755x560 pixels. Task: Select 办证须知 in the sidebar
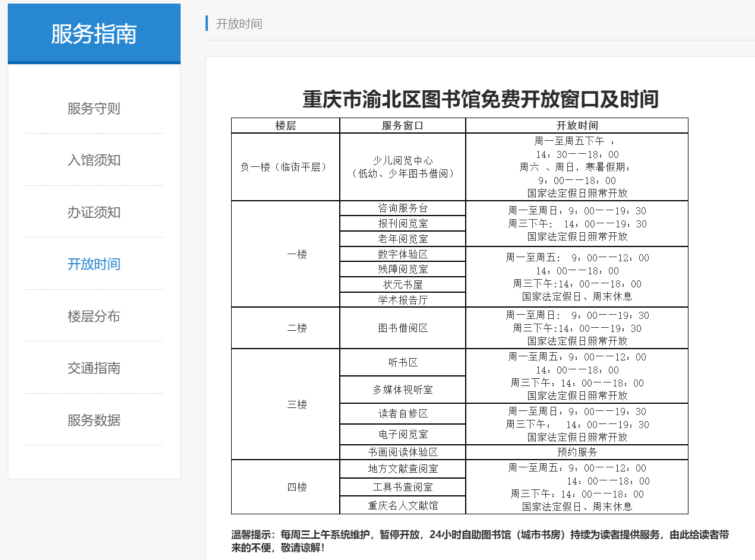tap(94, 213)
